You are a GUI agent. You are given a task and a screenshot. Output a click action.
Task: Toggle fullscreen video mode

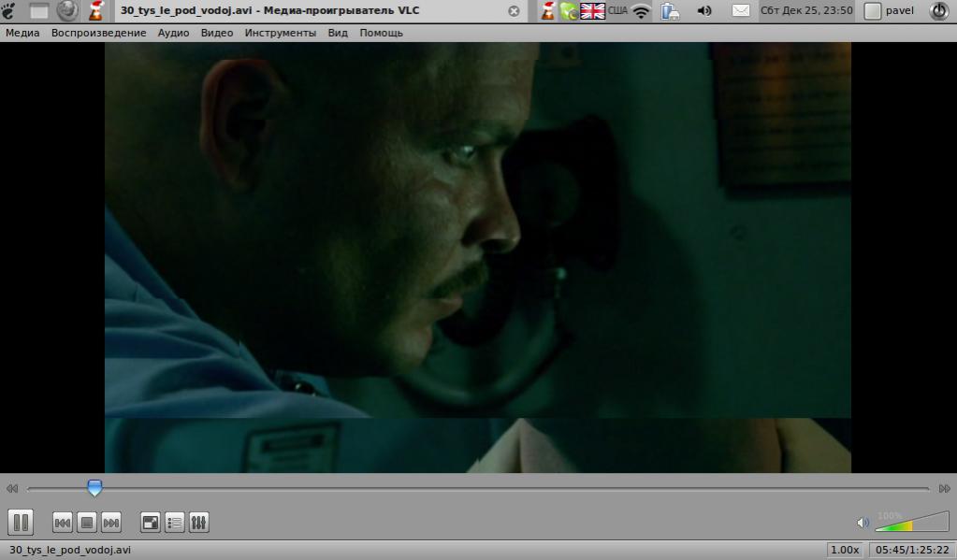(x=150, y=523)
